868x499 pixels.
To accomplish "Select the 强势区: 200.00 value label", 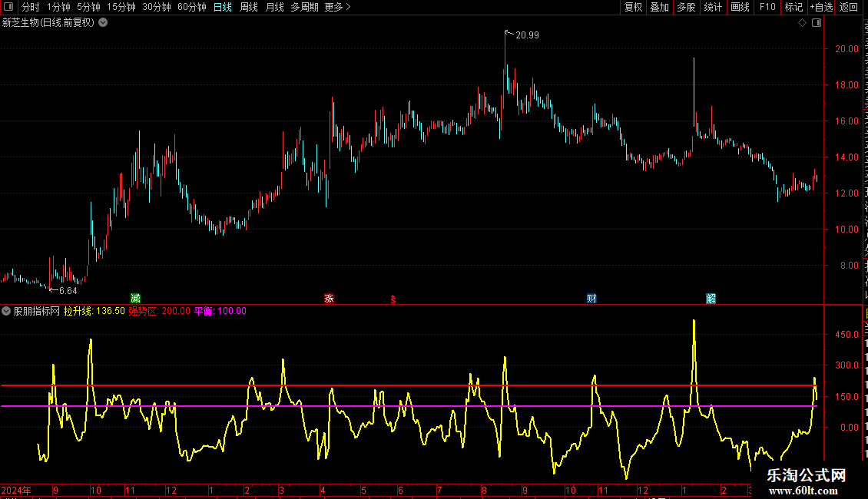I will click(160, 311).
